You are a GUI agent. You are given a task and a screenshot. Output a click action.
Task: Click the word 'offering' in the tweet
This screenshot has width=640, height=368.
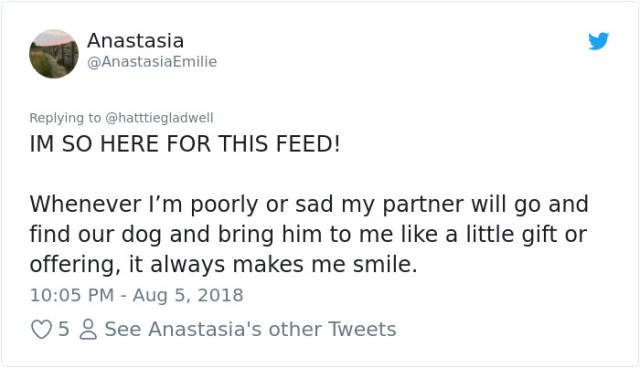(x=75, y=265)
